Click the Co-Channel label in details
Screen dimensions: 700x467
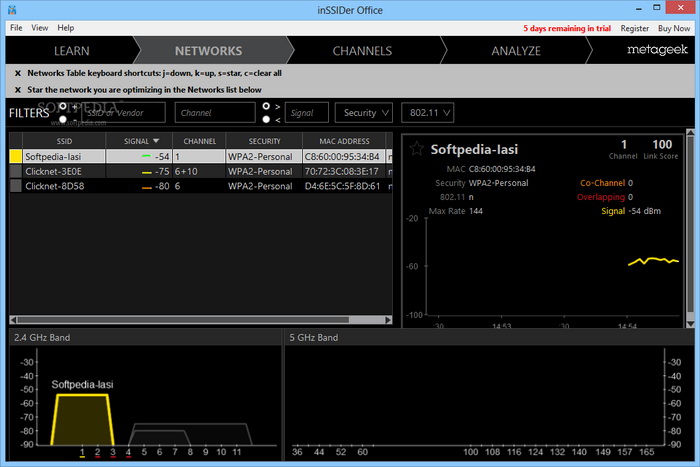(602, 183)
